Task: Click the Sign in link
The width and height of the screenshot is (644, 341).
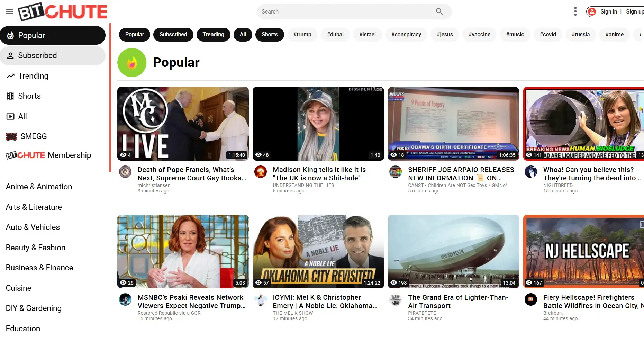Action: [x=609, y=11]
